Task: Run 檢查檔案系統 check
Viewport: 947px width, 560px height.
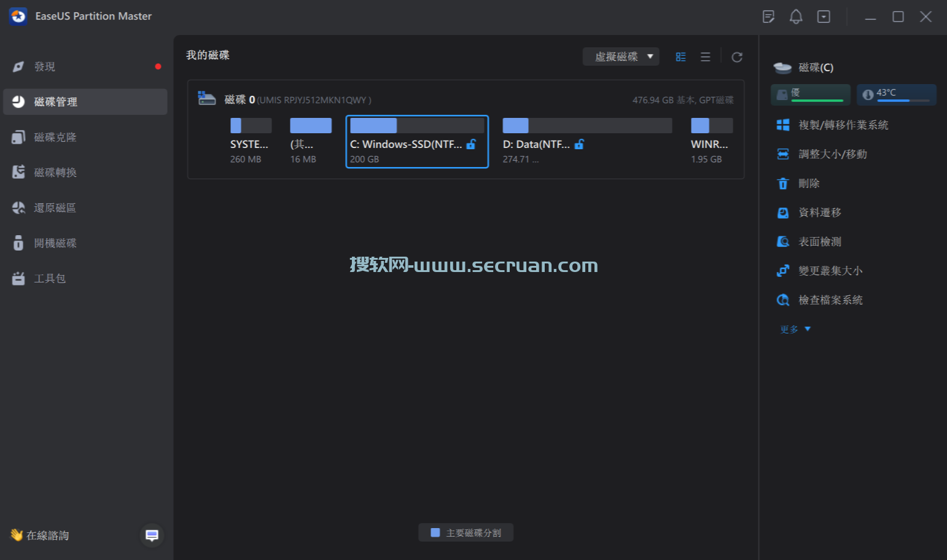Action: pyautogui.click(x=820, y=300)
